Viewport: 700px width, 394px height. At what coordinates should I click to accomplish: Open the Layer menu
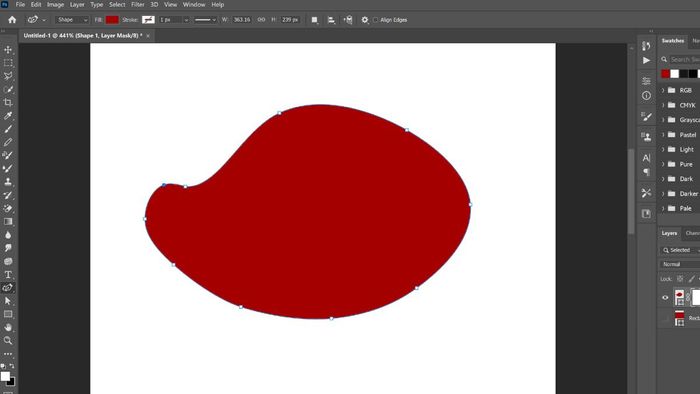click(x=77, y=4)
